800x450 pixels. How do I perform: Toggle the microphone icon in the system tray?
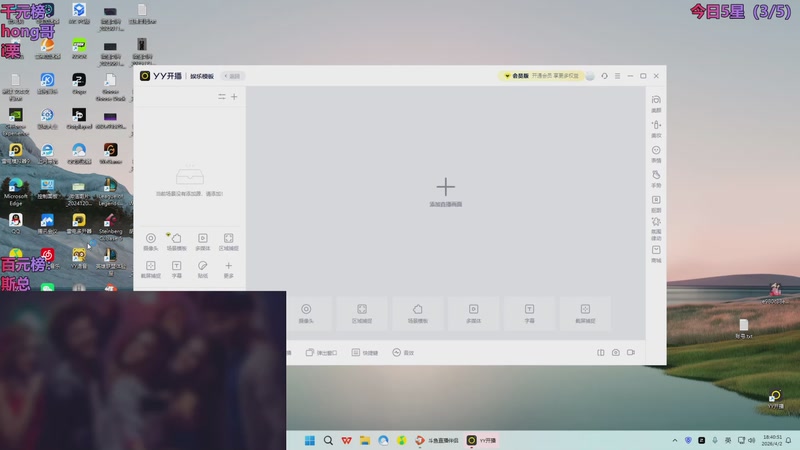(x=715, y=440)
